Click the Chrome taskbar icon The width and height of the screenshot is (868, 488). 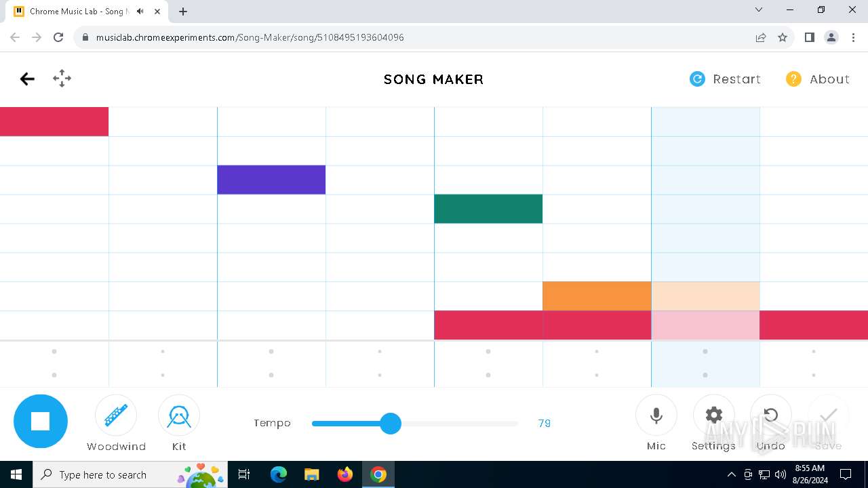click(378, 474)
